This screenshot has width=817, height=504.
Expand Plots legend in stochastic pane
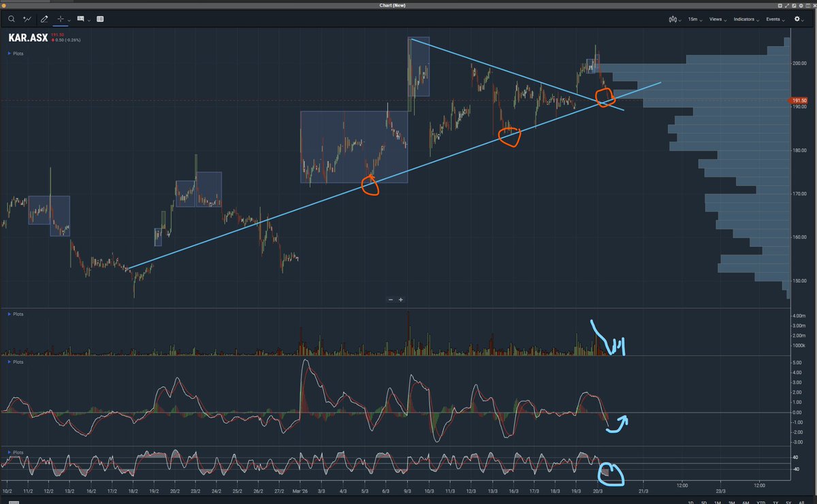click(x=16, y=452)
